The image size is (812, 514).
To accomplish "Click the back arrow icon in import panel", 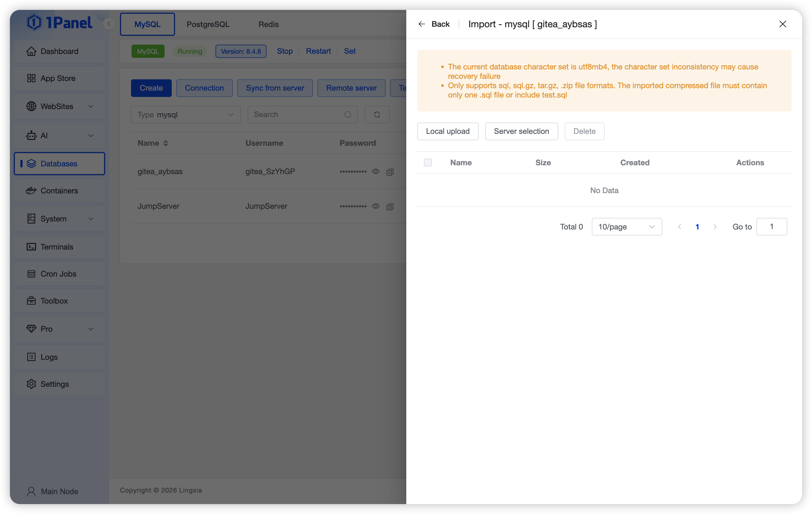I will tap(421, 24).
